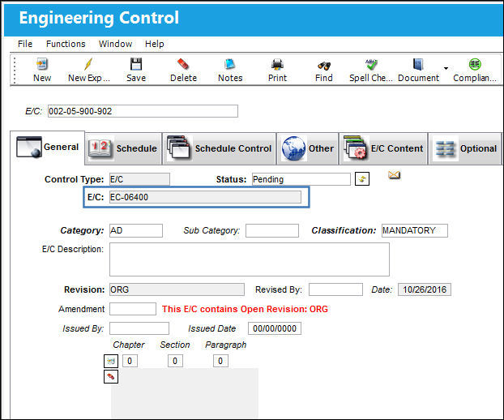The image size is (504, 420).
Task: Click the envelope mail icon
Action: (394, 175)
